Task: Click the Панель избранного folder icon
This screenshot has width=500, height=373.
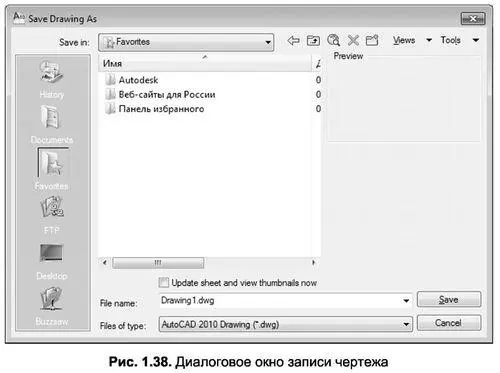Action: [x=110, y=109]
